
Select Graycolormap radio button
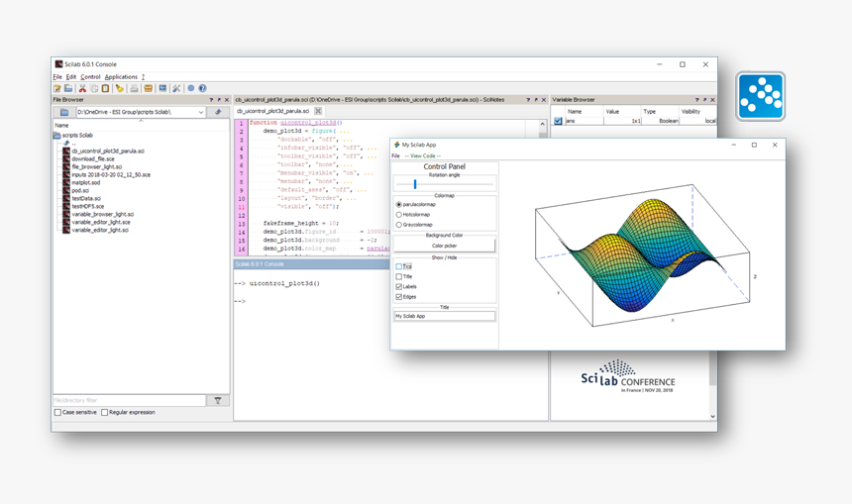tap(399, 225)
